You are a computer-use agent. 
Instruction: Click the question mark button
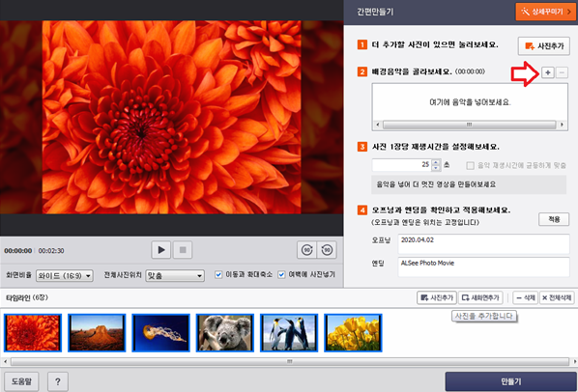58,381
